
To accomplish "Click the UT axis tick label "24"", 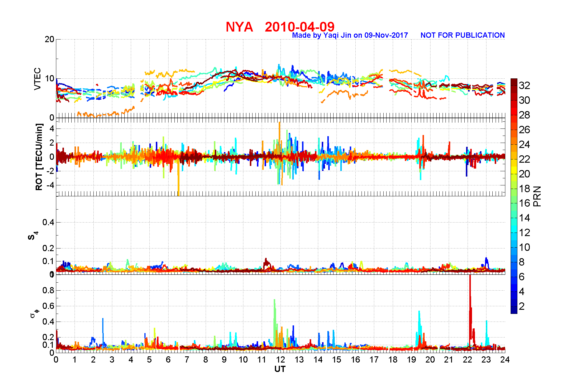I will tap(505, 360).
